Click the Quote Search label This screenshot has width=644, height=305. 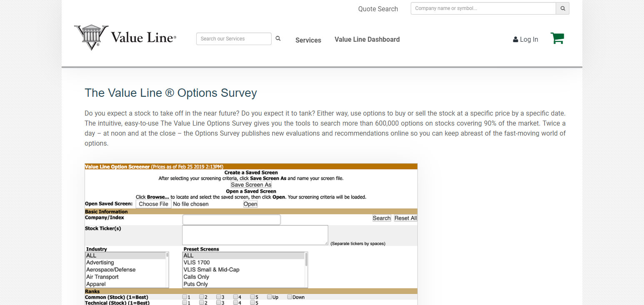pyautogui.click(x=378, y=9)
